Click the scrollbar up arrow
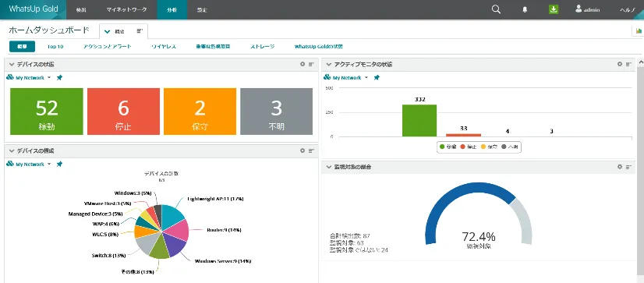This screenshot has width=644, height=283. [x=640, y=62]
